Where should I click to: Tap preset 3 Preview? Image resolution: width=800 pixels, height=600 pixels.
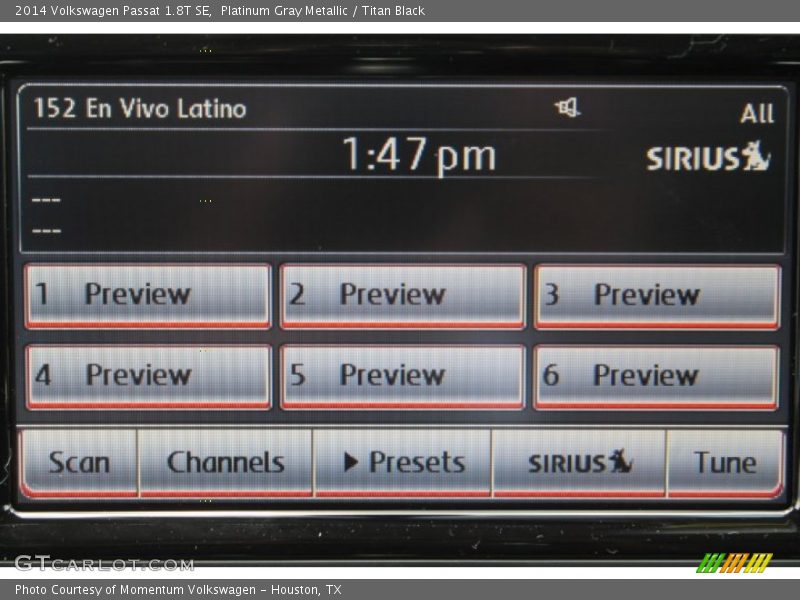[657, 295]
